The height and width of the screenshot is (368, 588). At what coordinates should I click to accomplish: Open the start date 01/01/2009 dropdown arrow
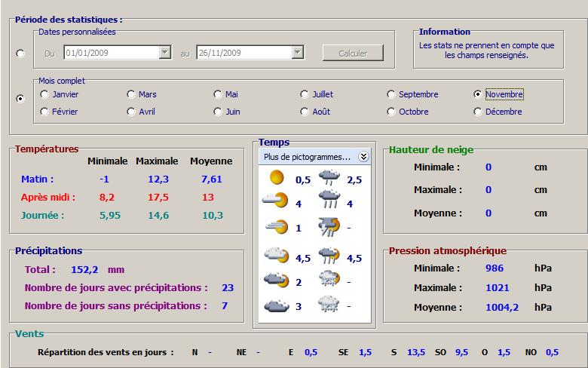tap(165, 52)
